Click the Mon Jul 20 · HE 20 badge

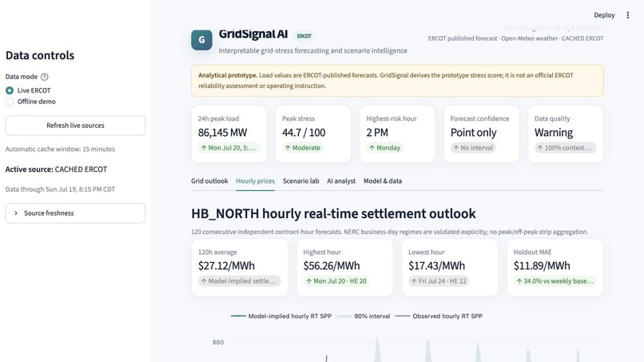[336, 281]
